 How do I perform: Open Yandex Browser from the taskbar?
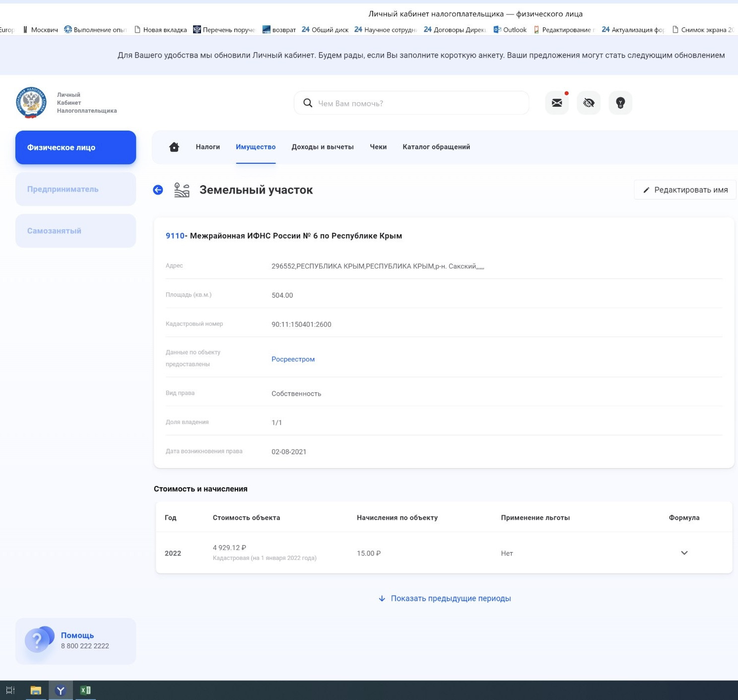61,690
